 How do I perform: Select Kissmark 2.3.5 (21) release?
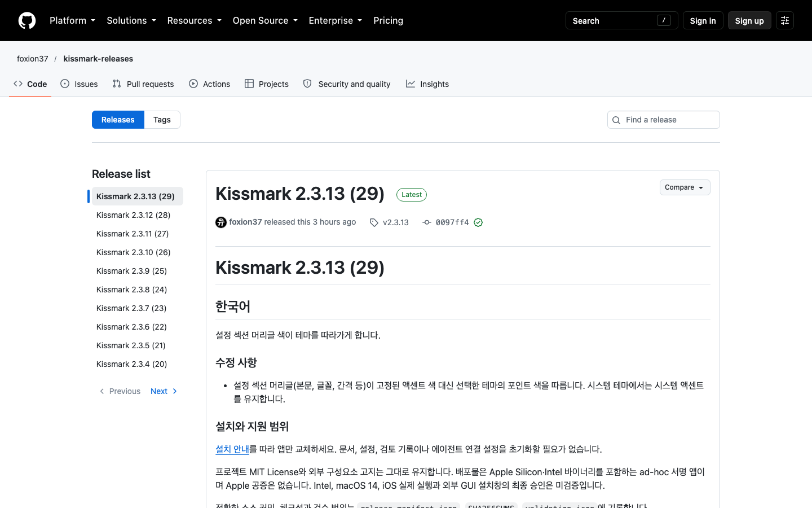(138, 345)
